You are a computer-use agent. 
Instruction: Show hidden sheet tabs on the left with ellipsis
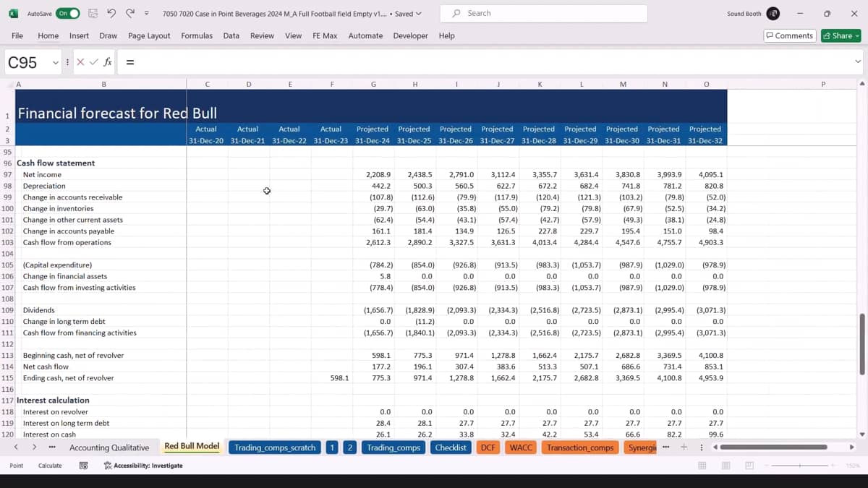[52, 448]
